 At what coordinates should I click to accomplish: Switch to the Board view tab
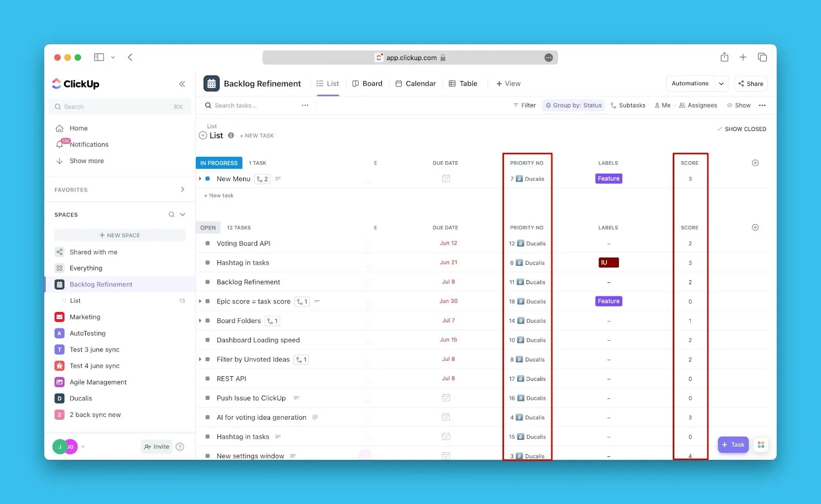click(367, 83)
